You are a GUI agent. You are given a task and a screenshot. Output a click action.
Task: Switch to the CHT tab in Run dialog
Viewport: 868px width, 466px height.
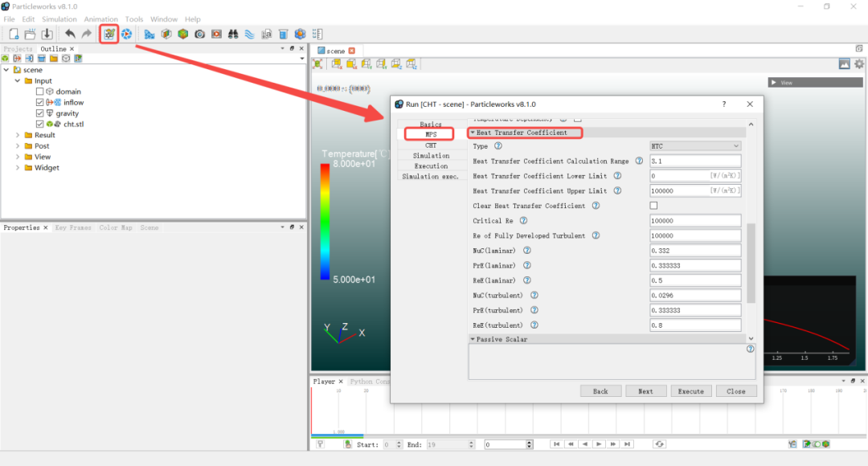pyautogui.click(x=431, y=145)
